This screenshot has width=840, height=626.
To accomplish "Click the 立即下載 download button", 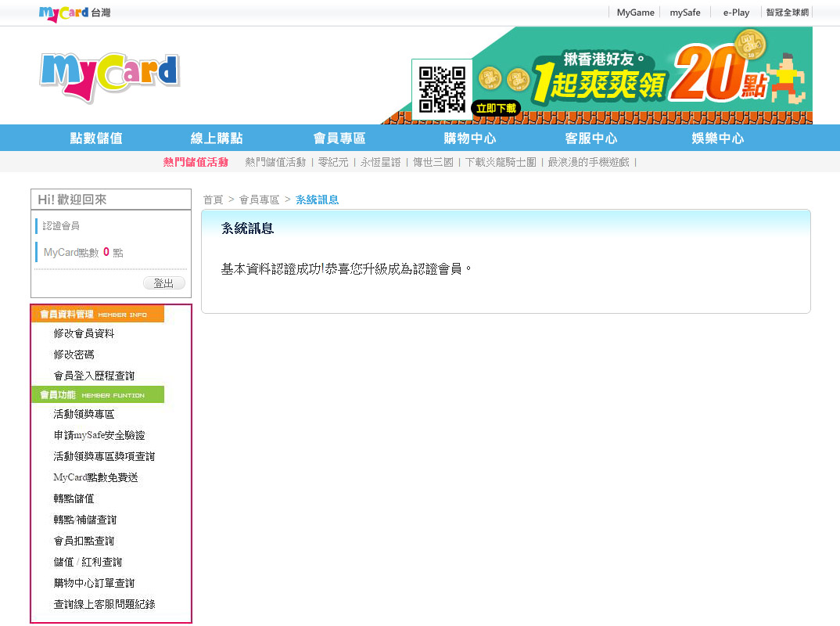I will tap(496, 108).
